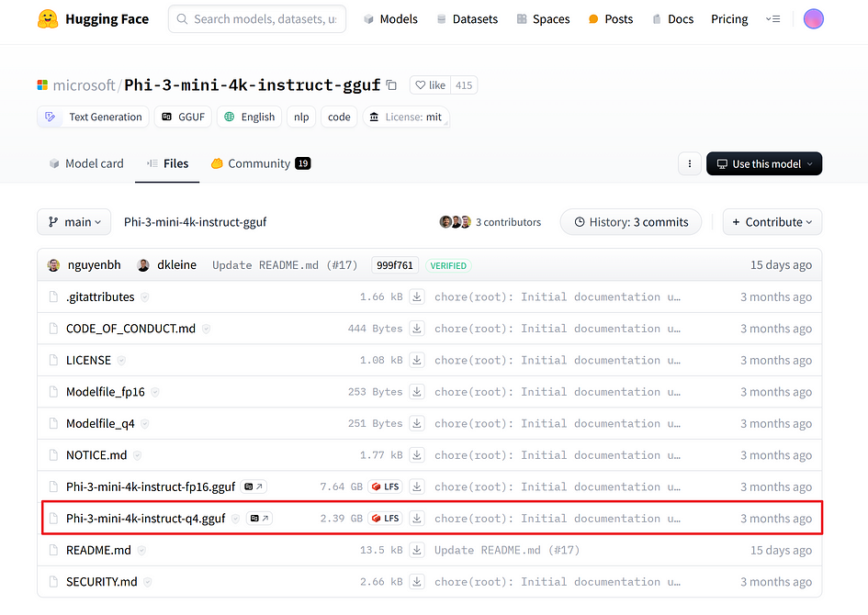Open the README.md file
The height and width of the screenshot is (615, 868).
(x=98, y=551)
